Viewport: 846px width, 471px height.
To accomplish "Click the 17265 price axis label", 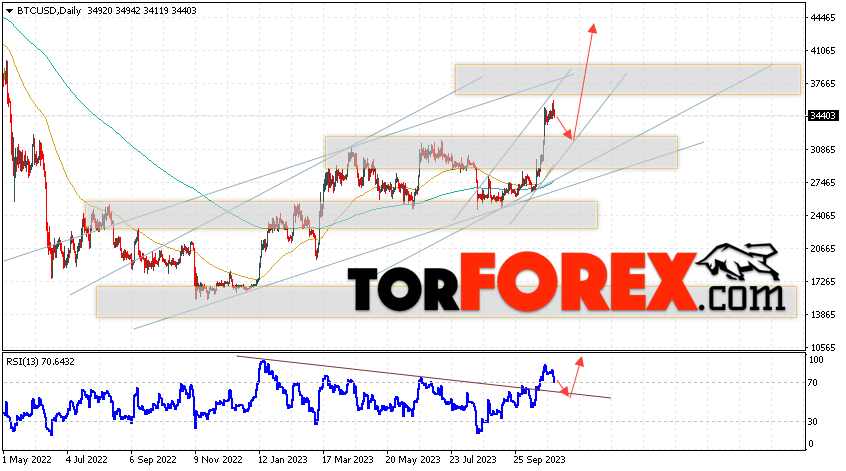I will coord(823,282).
